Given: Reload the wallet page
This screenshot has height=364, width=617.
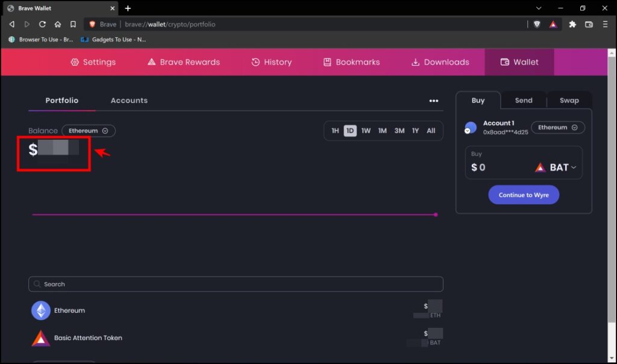Looking at the screenshot, I should (42, 24).
